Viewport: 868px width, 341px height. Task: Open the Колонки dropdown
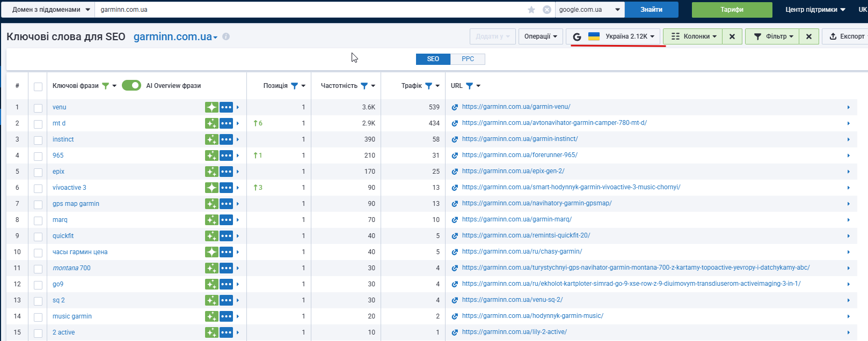[692, 36]
